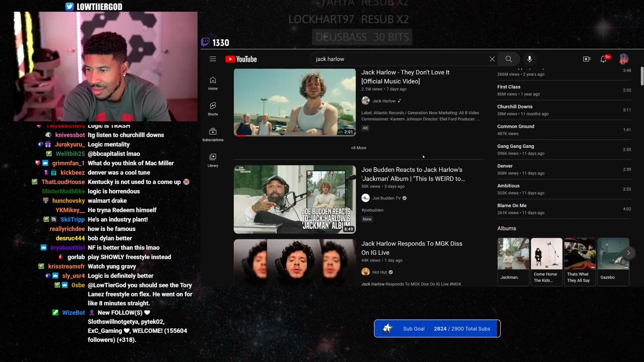
Task: Open Shorts in the sidebar
Action: click(213, 109)
